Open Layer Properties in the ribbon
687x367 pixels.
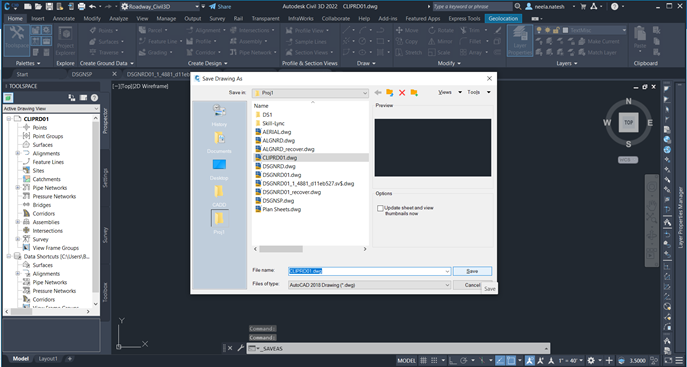(520, 40)
